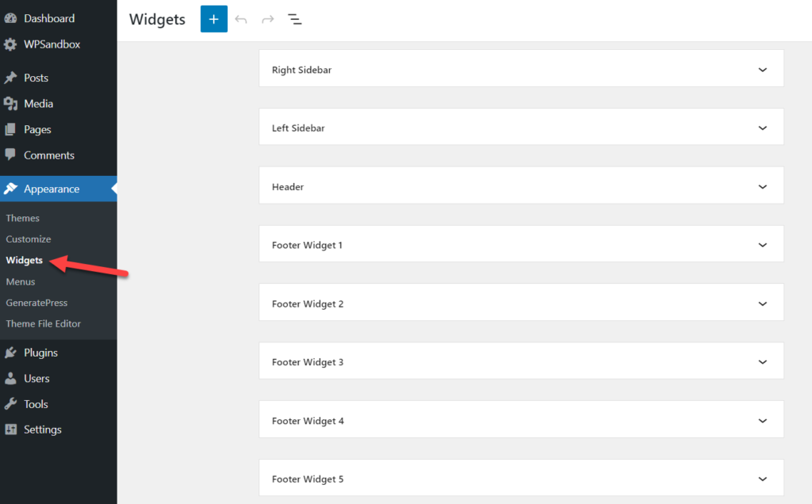
Task: Select the Appearance menu label
Action: pos(52,189)
